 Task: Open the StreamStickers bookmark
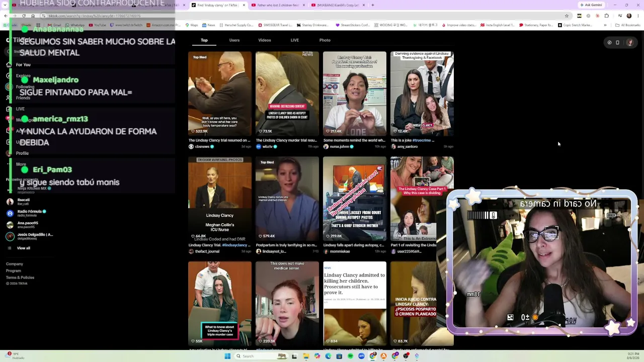[353, 25]
